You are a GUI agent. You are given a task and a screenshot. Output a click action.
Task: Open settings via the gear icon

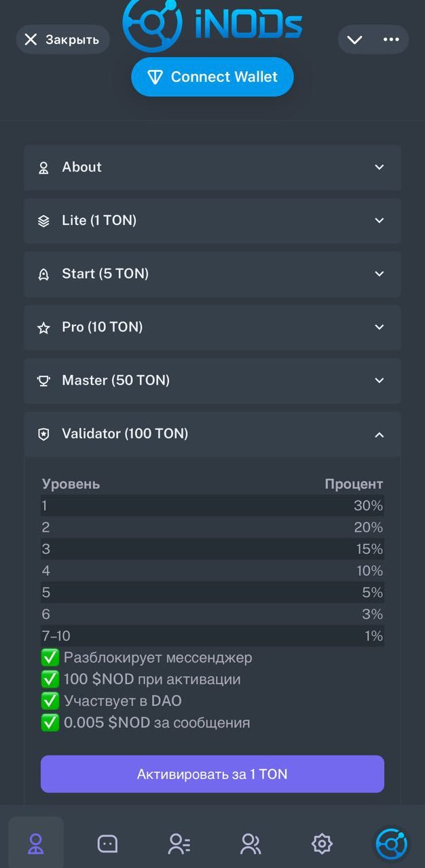click(x=321, y=843)
